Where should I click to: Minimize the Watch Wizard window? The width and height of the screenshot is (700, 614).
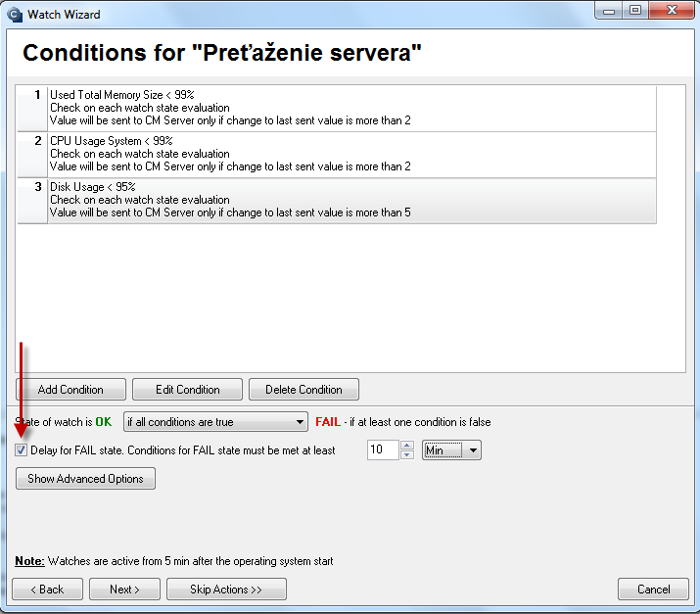pyautogui.click(x=609, y=10)
